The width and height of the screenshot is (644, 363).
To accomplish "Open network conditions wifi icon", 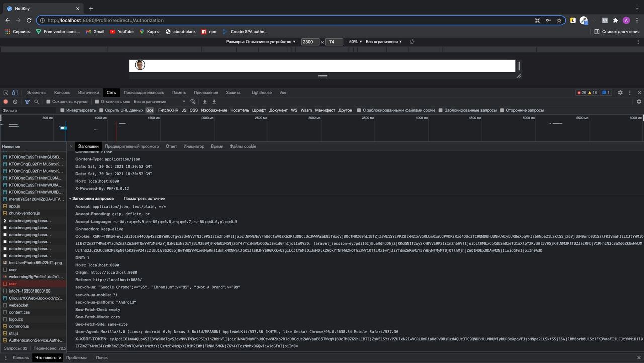I will (193, 102).
